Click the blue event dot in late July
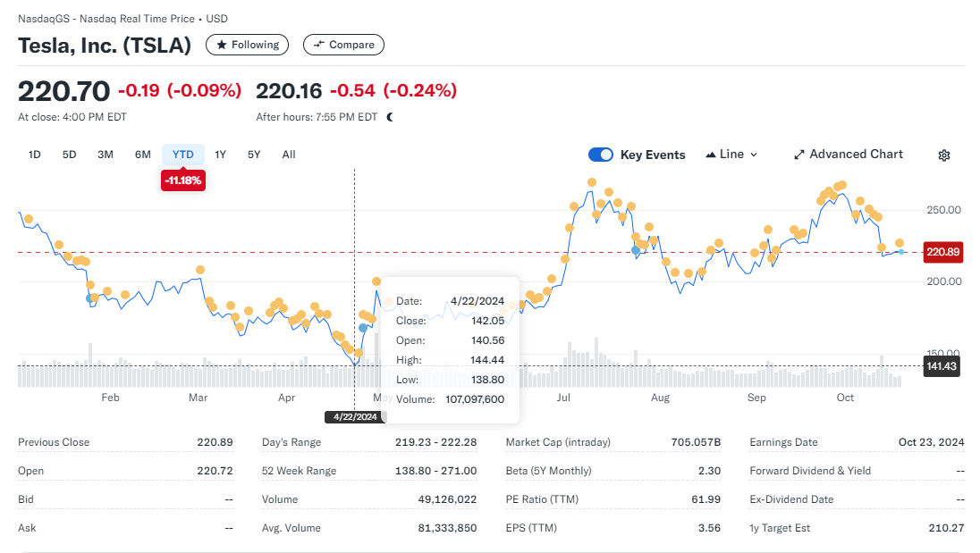 pos(635,250)
